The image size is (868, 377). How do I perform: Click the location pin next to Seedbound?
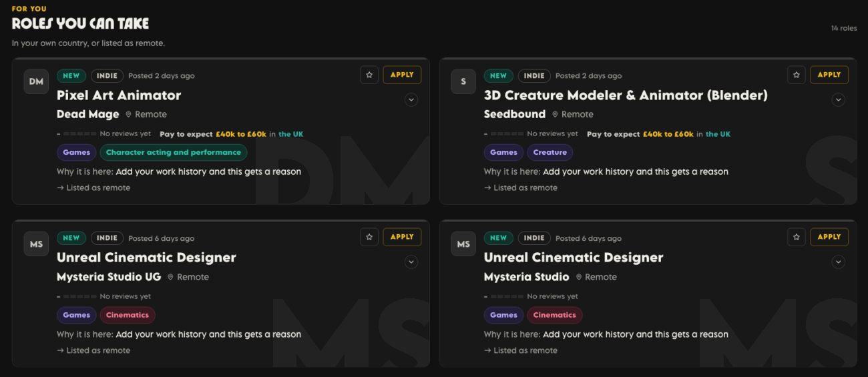[556, 115]
